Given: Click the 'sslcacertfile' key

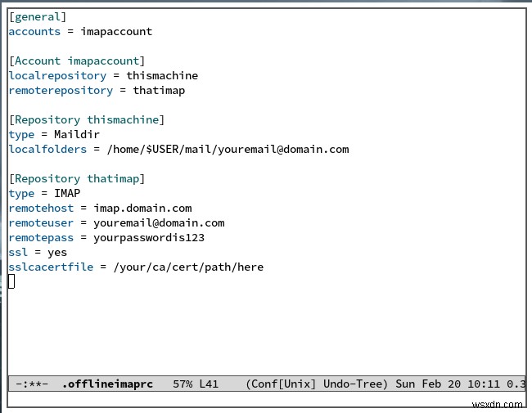Looking at the screenshot, I should pyautogui.click(x=51, y=267).
